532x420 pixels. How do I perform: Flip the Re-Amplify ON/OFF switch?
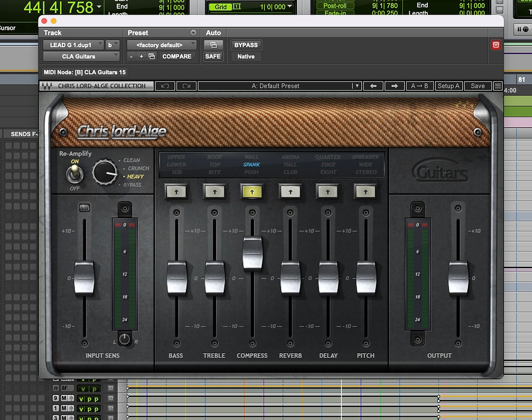click(x=75, y=174)
